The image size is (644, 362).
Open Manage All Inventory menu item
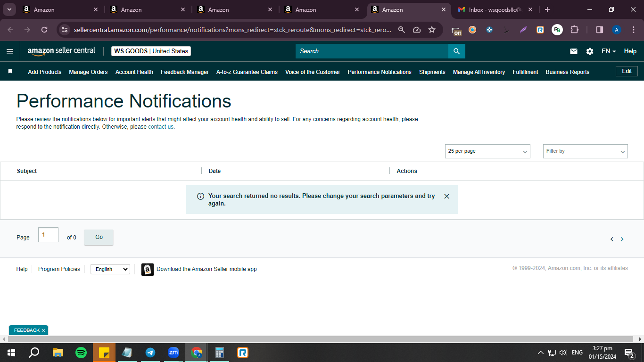(479, 72)
